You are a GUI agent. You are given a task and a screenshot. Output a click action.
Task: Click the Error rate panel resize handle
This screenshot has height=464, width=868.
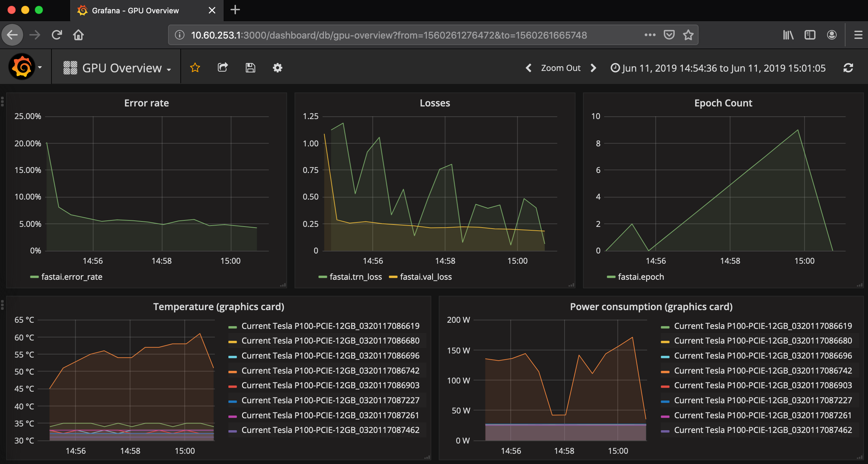(283, 285)
